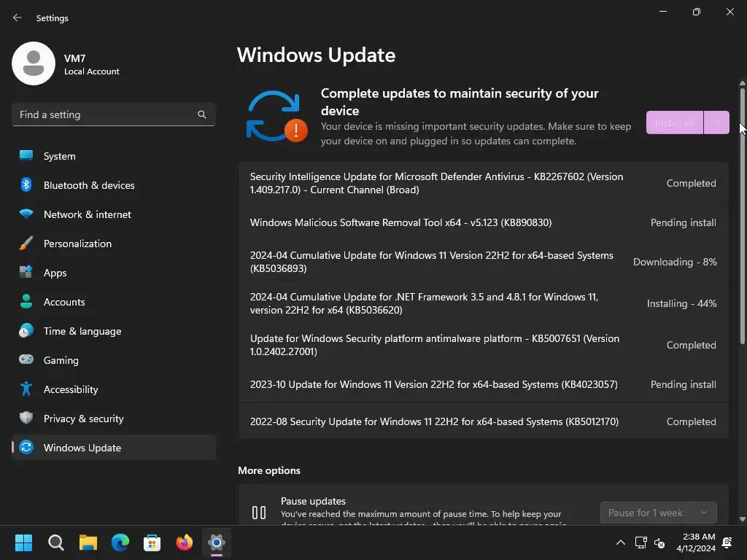Click the Personalization brush icon

[x=26, y=244]
